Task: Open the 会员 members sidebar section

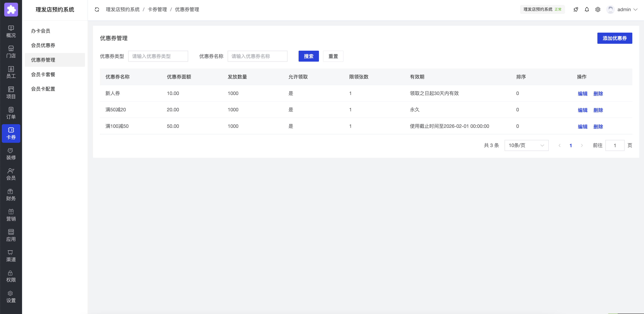Action: 11,174
